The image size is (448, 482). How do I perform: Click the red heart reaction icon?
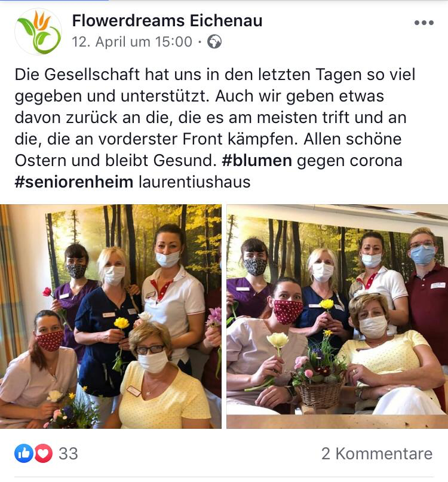tap(44, 453)
